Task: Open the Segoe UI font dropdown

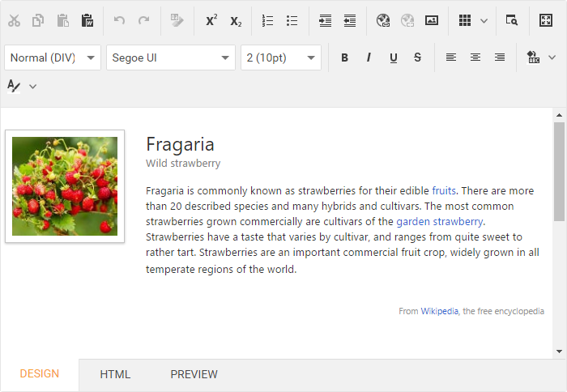Action: pyautogui.click(x=170, y=58)
